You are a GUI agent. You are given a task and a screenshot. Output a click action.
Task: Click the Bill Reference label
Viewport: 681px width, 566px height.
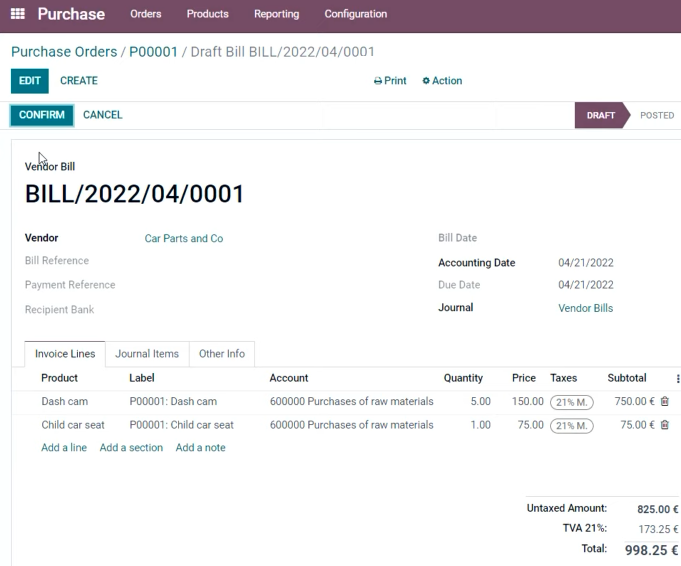[57, 261]
